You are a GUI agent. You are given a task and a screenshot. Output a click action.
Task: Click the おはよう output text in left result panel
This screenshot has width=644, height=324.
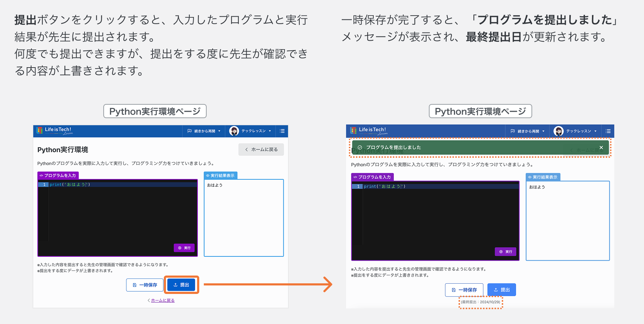(215, 185)
